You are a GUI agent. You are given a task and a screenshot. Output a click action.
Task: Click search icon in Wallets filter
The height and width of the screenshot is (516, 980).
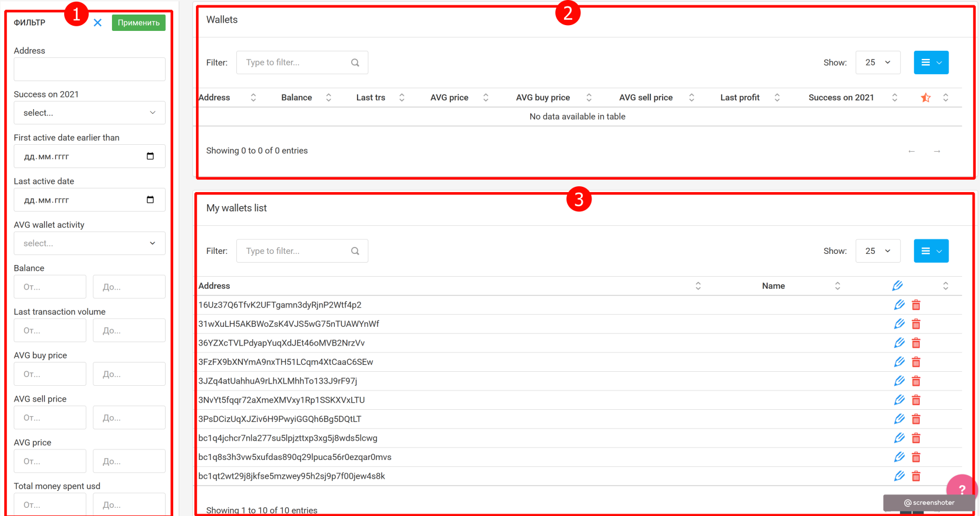click(355, 62)
